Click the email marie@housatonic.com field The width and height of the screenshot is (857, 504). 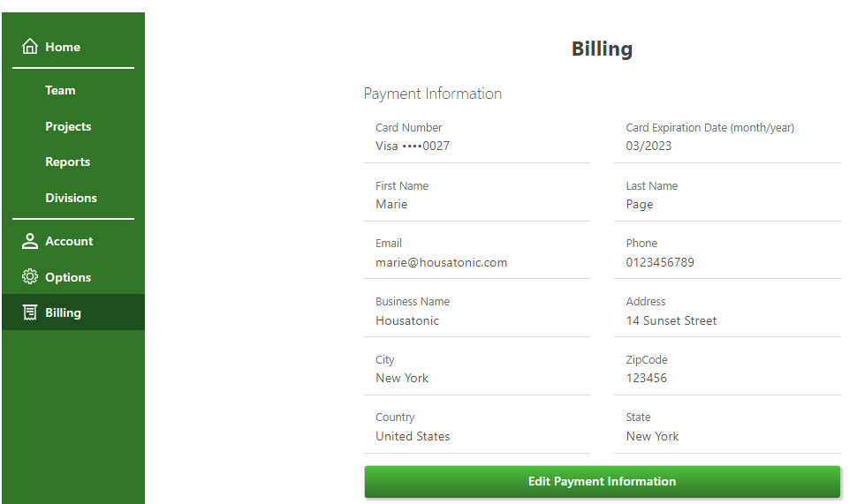(477, 253)
